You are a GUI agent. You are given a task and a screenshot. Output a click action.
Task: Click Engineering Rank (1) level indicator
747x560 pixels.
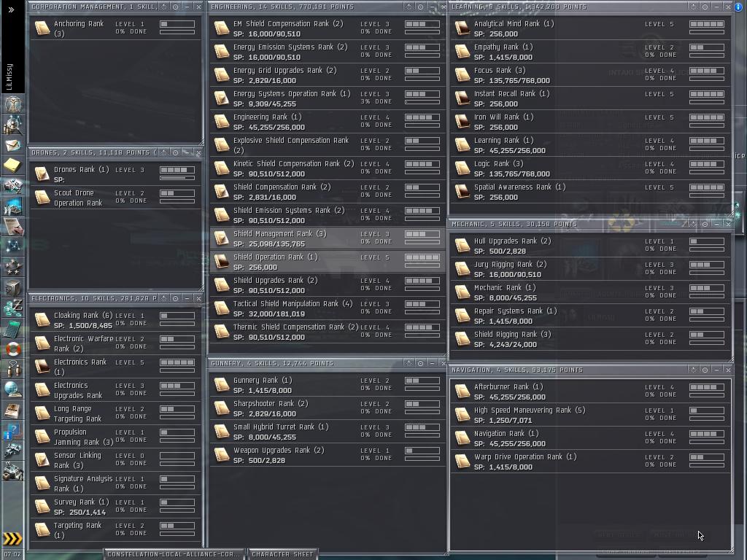(x=422, y=117)
